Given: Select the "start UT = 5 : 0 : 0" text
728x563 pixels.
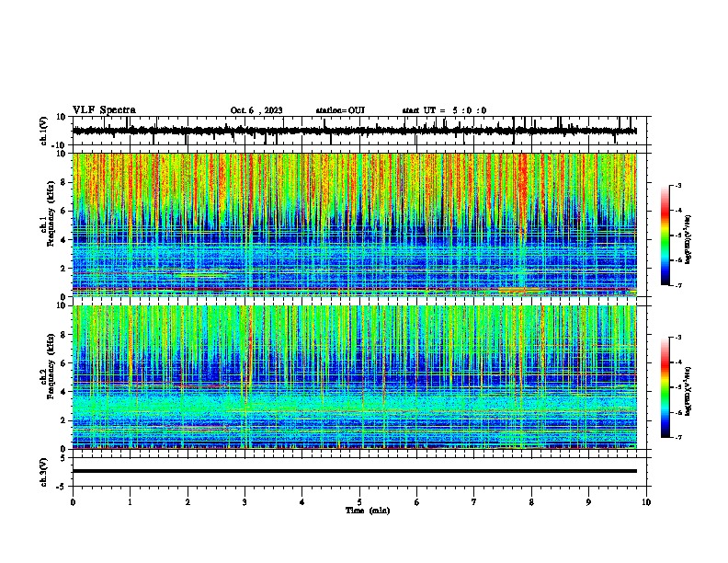Looking at the screenshot, I should (444, 110).
